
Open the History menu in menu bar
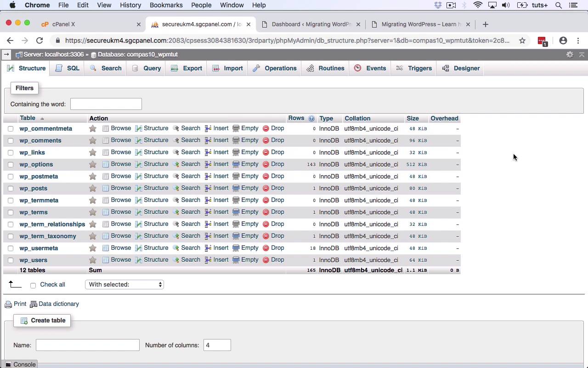(x=130, y=5)
